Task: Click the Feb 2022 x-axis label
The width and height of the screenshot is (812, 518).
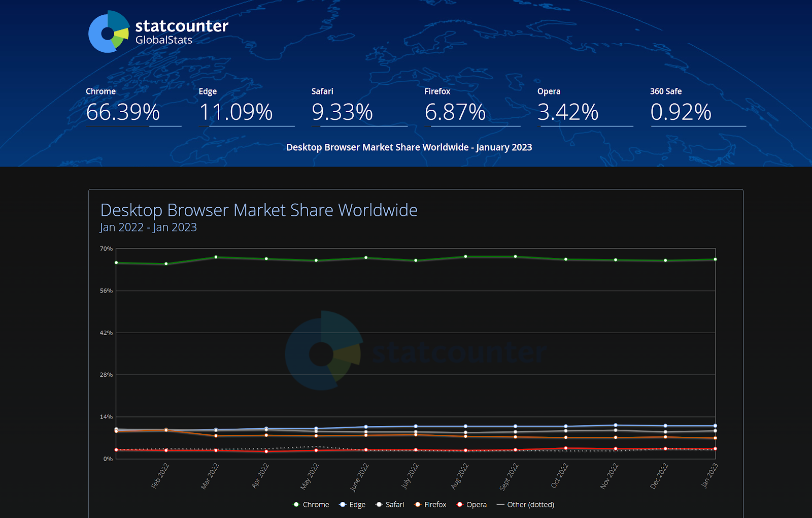Action: point(160,476)
